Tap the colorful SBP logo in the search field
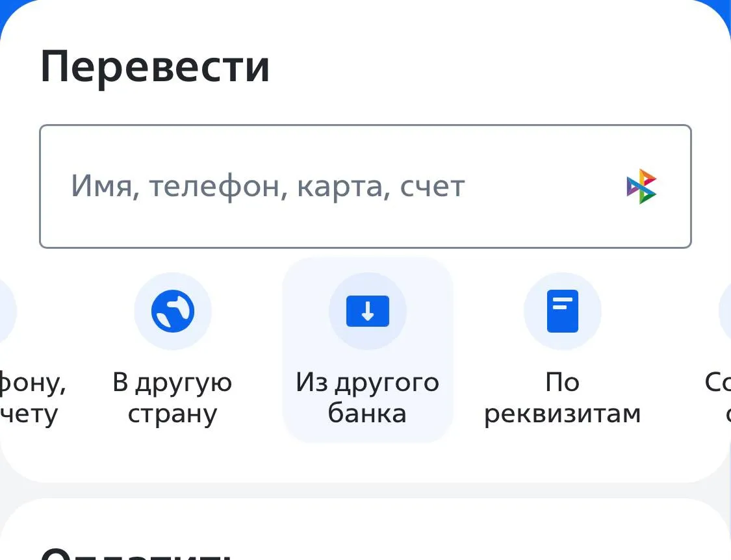Viewport: 731px width, 560px height. pos(641,186)
